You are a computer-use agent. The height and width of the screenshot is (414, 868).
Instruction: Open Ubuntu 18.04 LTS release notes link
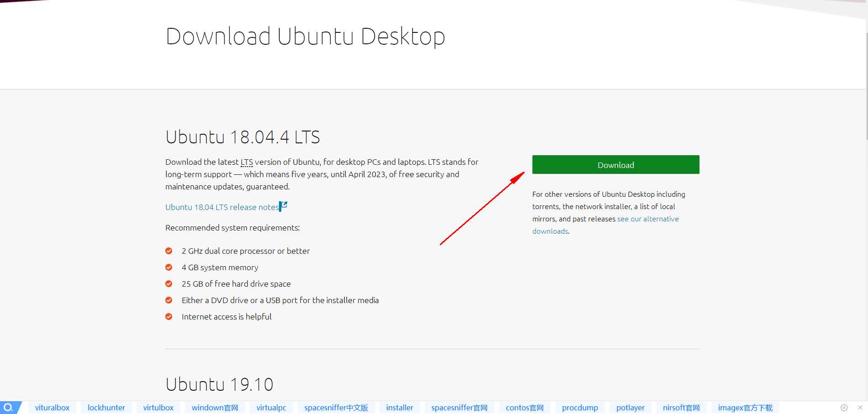click(x=222, y=207)
